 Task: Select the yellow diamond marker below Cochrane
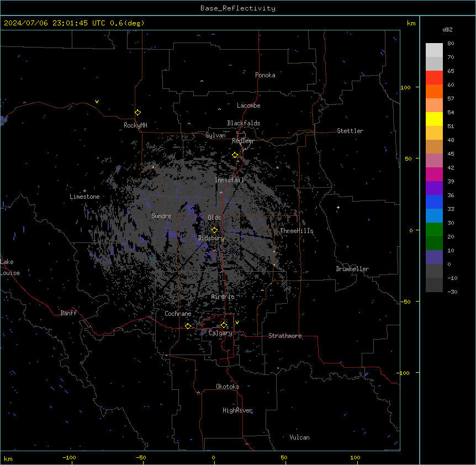[x=188, y=326]
